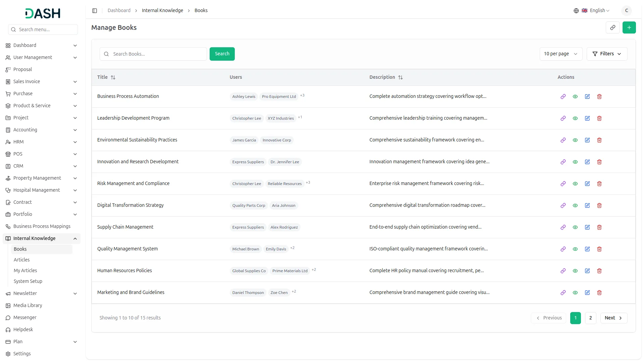View the Quality Management System book
This screenshot has width=644, height=362.
click(x=575, y=249)
